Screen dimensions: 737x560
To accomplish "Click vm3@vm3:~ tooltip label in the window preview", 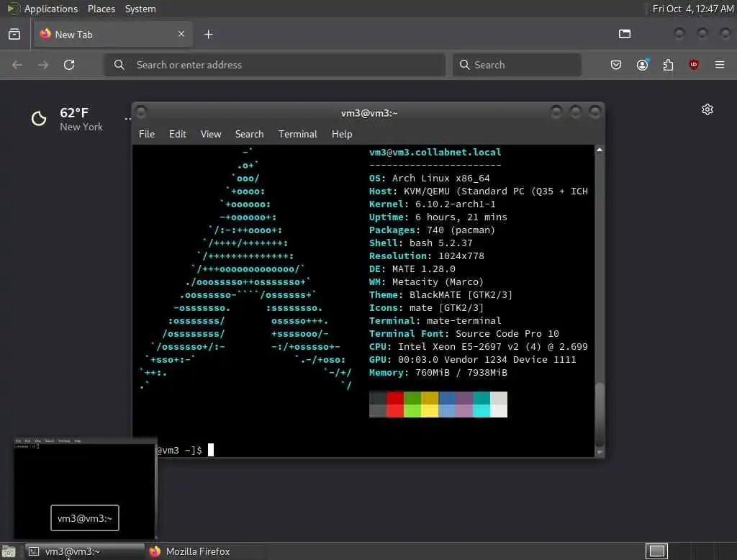I will 85,518.
